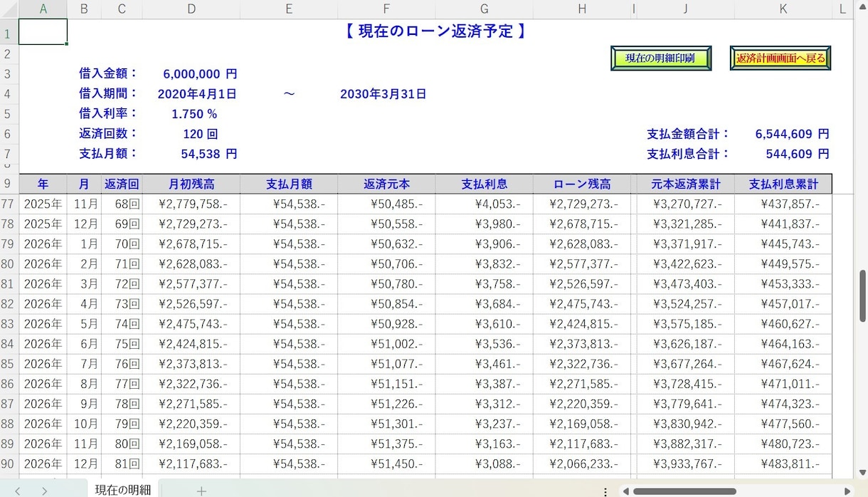868x497 pixels.
Task: Select row 90 header
Action: pos(9,464)
